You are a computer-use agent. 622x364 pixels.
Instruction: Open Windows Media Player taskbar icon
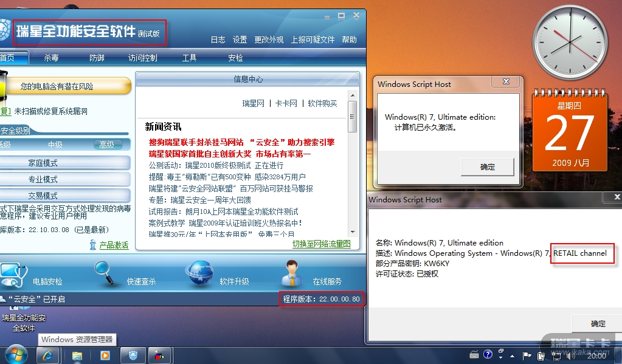pyautogui.click(x=105, y=355)
